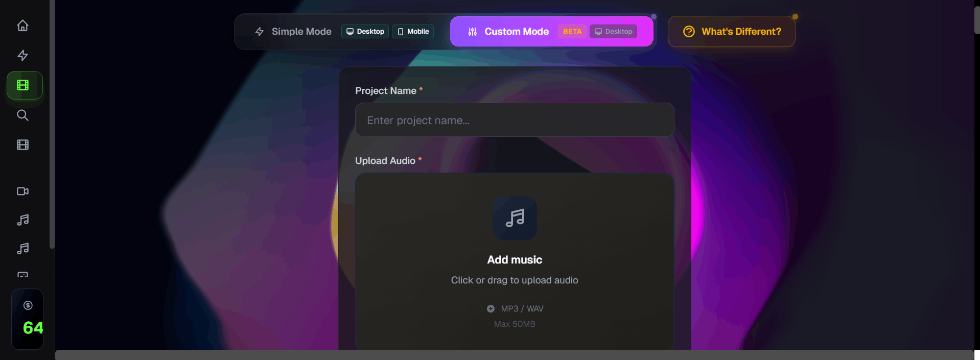Click the question mark icon in What's Different
980x360 pixels.
click(x=689, y=32)
